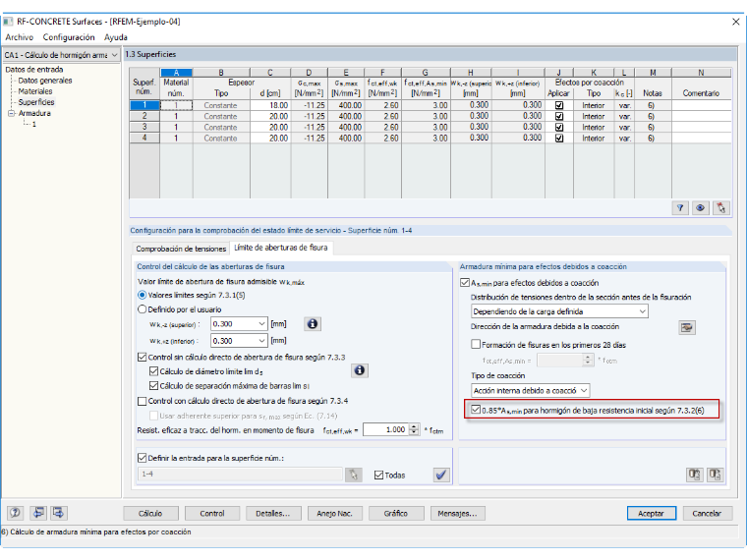Click the fct,eff,wk 1.000 input field
Screen dimensions: 747x560
pos(386,429)
